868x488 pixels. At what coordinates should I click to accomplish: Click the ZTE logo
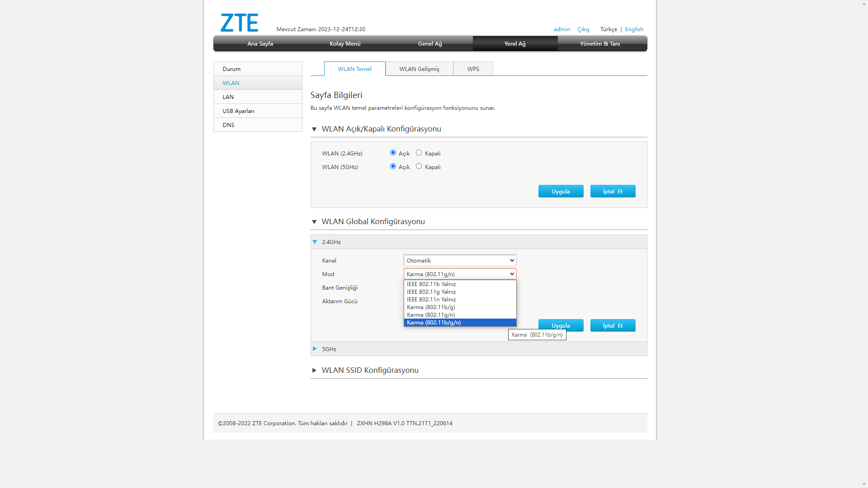[x=239, y=23]
